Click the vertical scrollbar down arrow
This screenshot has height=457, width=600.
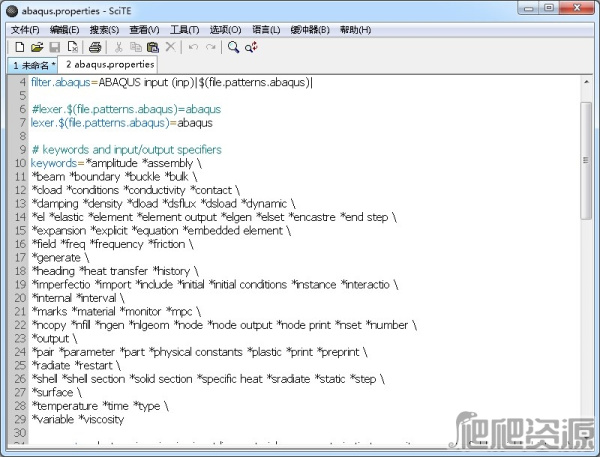point(590,433)
